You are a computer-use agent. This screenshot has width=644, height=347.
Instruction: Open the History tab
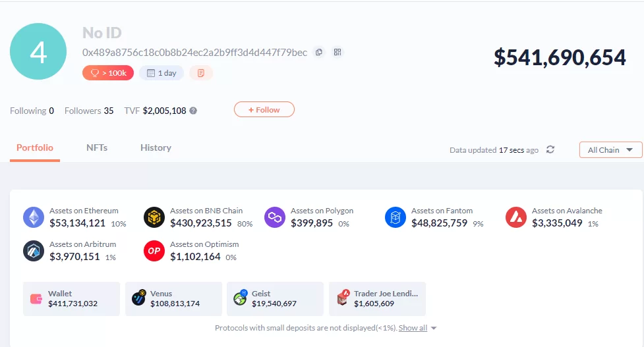pos(156,148)
